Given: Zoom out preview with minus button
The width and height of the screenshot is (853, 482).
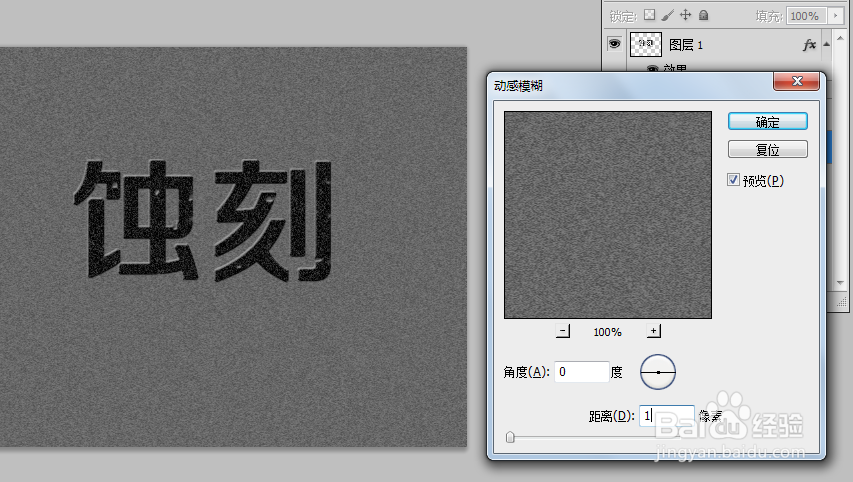Looking at the screenshot, I should pyautogui.click(x=563, y=331).
